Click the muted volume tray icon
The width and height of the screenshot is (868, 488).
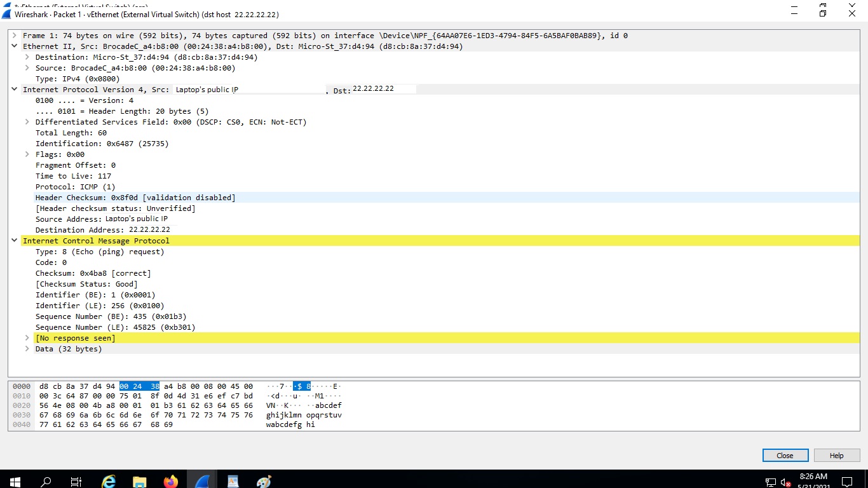click(785, 482)
